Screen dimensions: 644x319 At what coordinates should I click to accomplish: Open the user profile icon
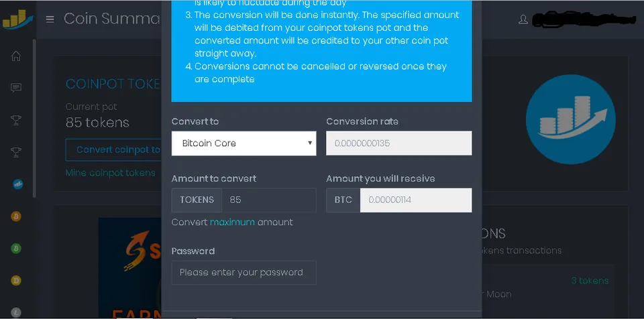[523, 19]
